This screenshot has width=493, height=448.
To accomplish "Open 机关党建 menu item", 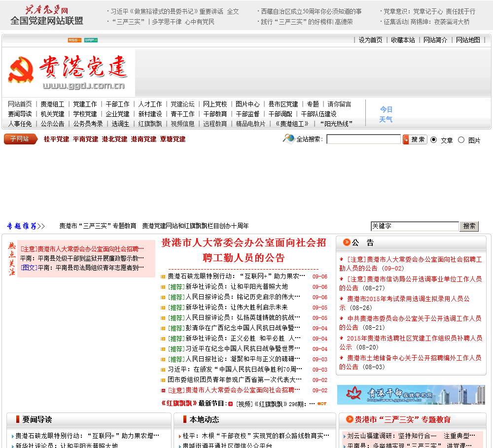I will click(52, 114).
